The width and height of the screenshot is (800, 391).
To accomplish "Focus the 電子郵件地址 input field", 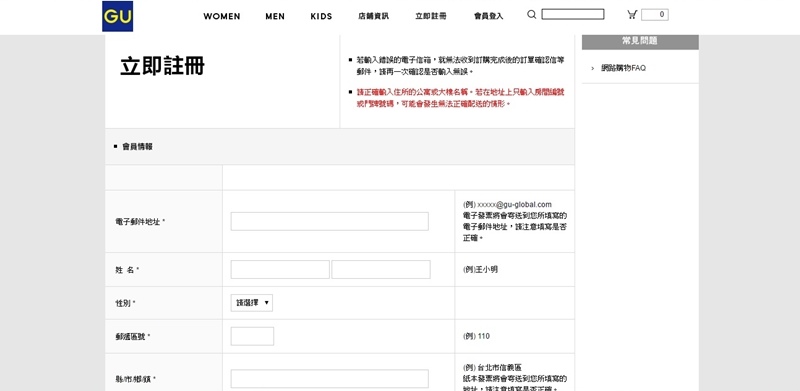I will [x=330, y=222].
